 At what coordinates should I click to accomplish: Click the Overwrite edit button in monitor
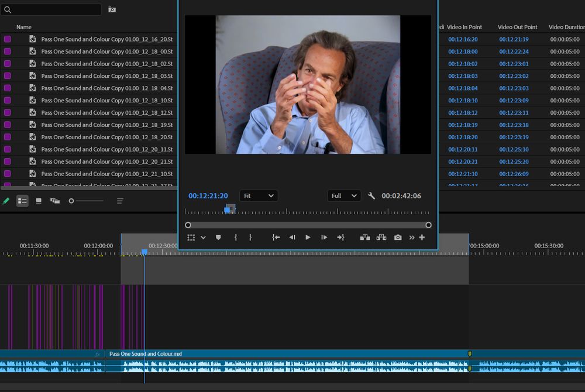(381, 238)
